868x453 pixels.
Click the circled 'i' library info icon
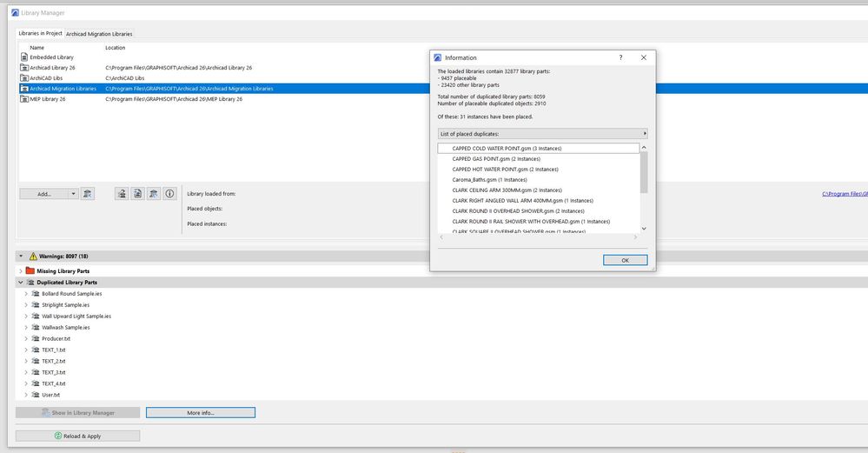click(170, 194)
